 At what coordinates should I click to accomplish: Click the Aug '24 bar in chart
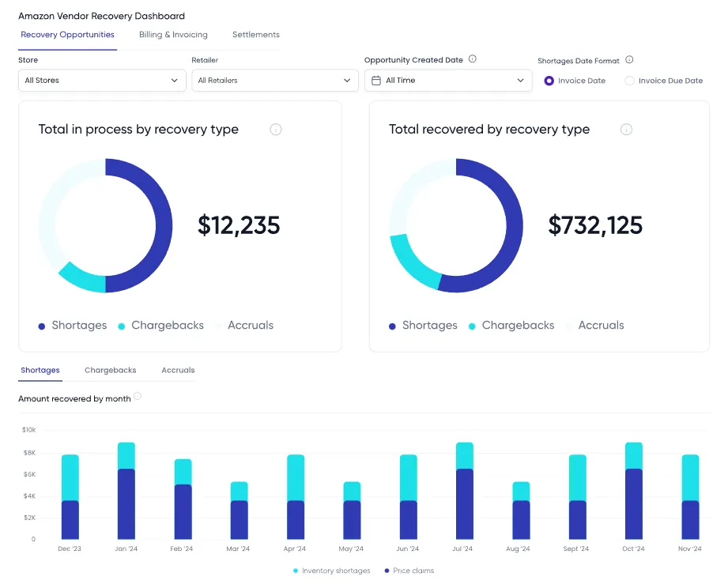tap(521, 511)
